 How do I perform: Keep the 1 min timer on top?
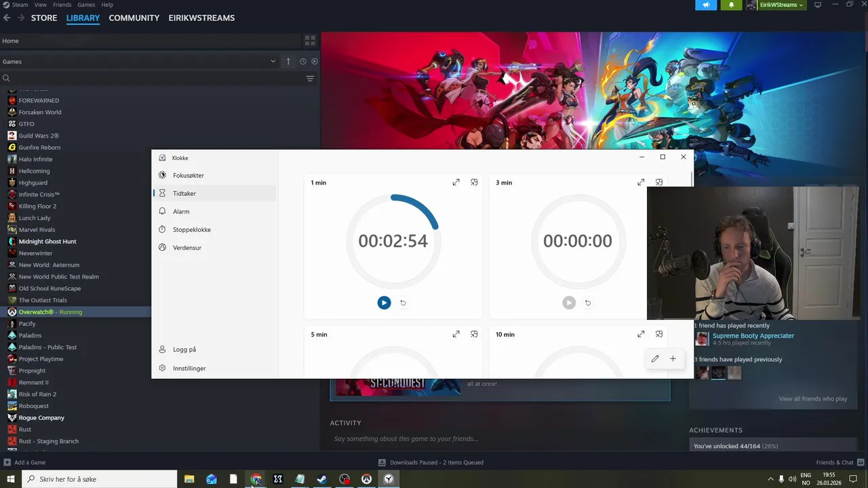pyautogui.click(x=474, y=182)
